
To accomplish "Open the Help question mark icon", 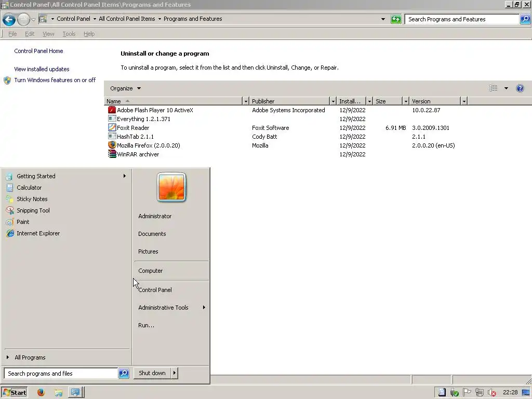I will click(520, 88).
